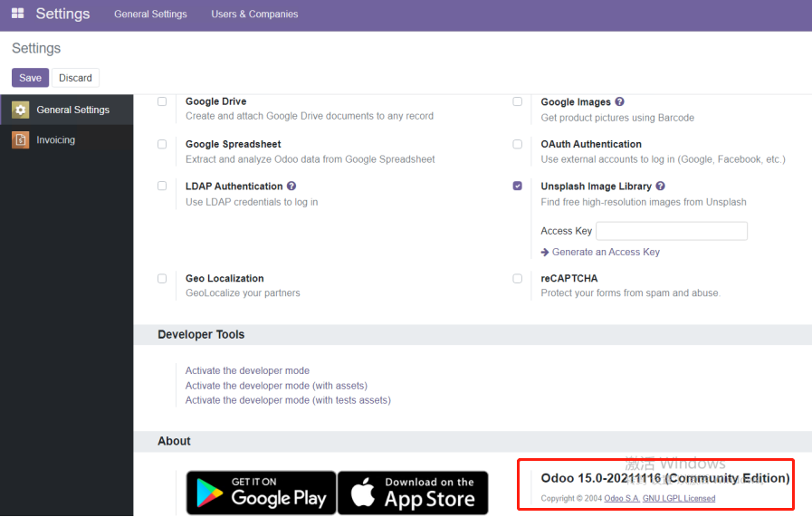This screenshot has width=812, height=517.
Task: Enable the reCAPTCHA checkbox
Action: 518,278
